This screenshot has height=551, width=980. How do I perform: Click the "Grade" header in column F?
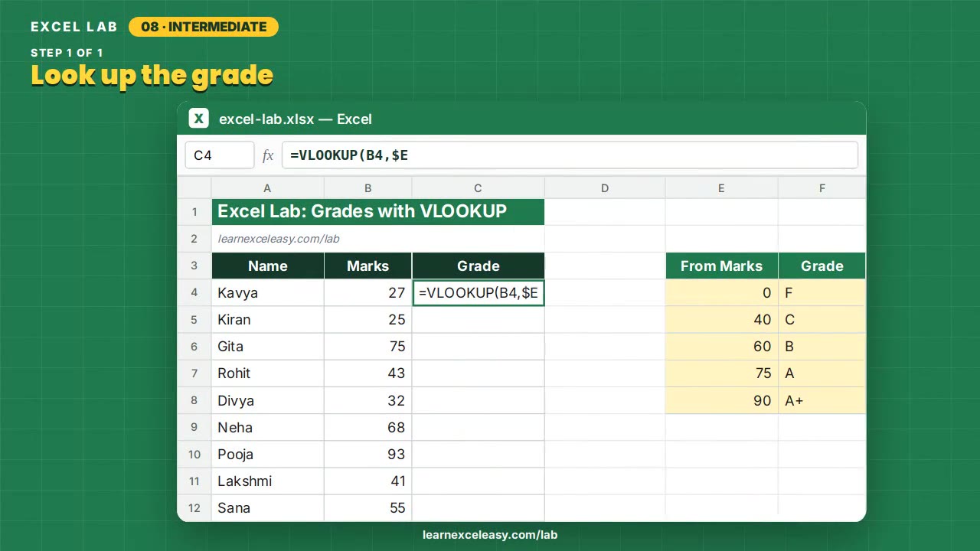click(822, 266)
